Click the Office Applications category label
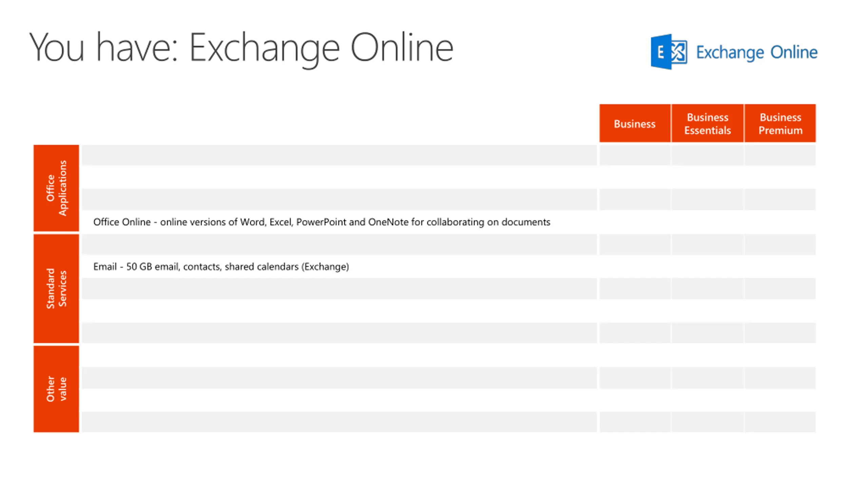The width and height of the screenshot is (868, 488). pyautogui.click(x=56, y=188)
